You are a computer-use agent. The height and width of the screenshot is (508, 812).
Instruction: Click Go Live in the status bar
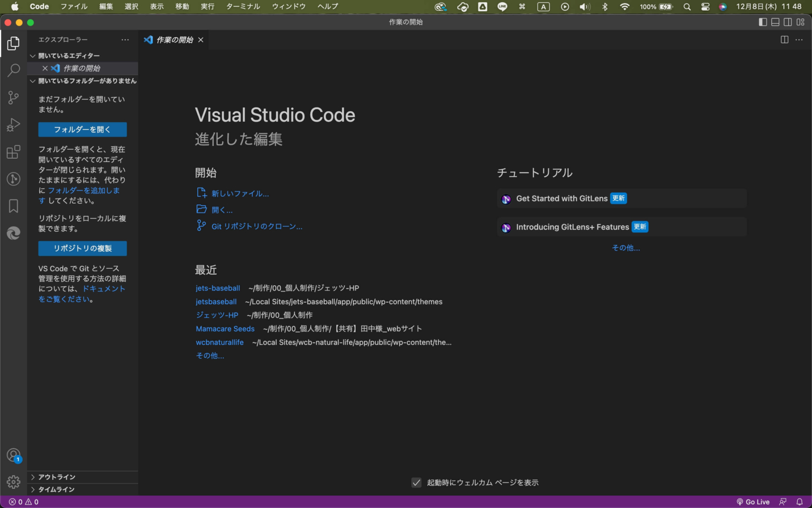pyautogui.click(x=753, y=501)
